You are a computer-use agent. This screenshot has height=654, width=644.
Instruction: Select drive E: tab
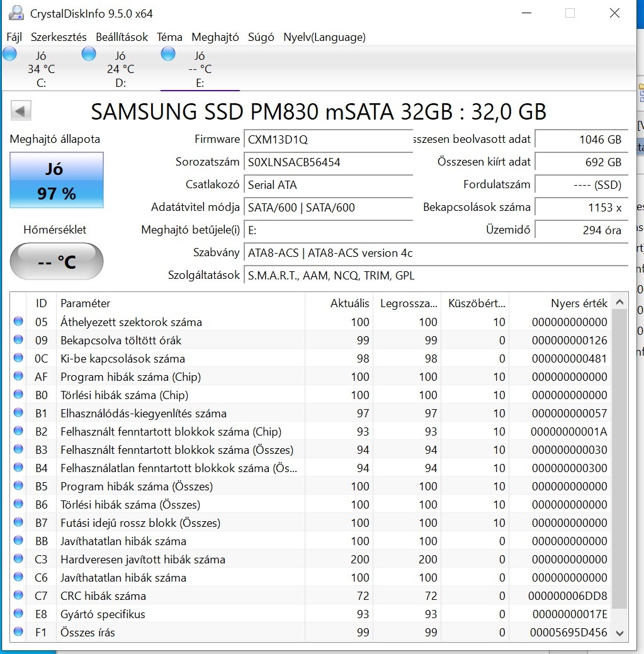click(x=200, y=69)
